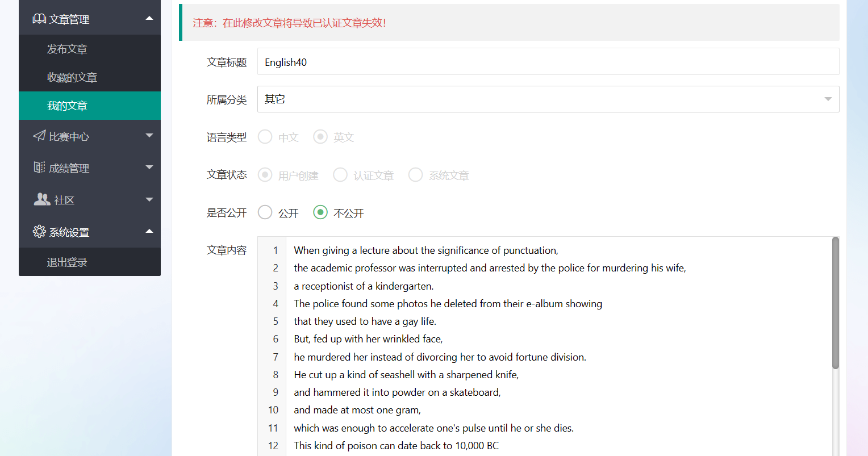Screen dimensions: 868x456
Task: Click the gear icon for 系统设置
Action: click(39, 232)
